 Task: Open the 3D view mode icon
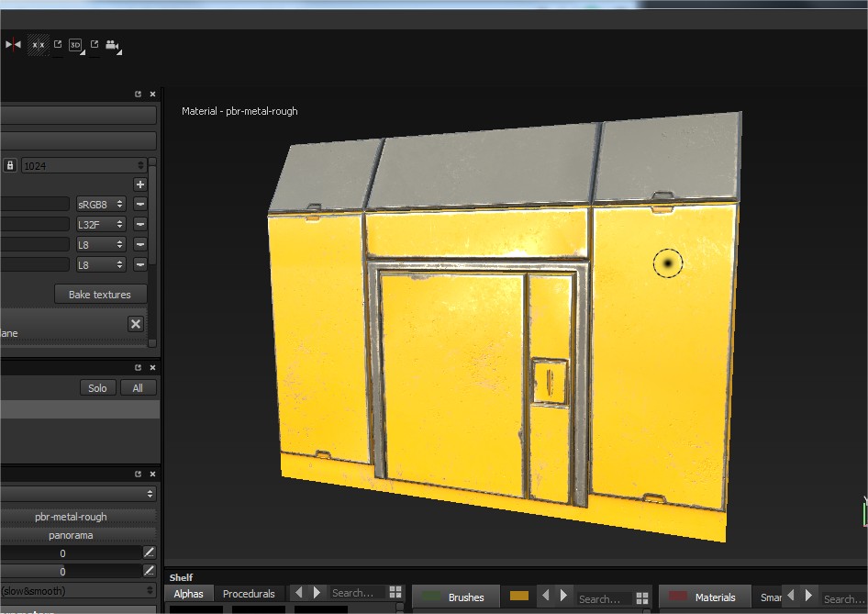[x=74, y=44]
